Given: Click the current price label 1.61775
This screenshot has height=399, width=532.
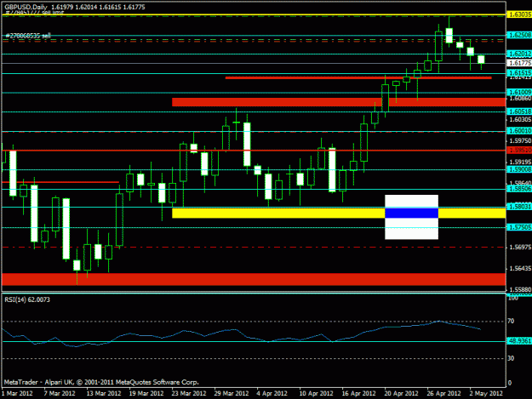Looking at the screenshot, I should (x=519, y=63).
